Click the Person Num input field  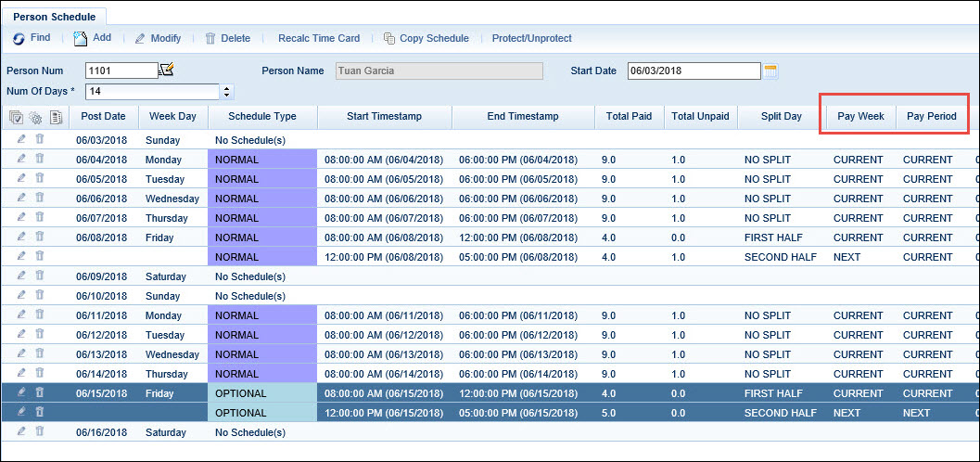point(121,71)
